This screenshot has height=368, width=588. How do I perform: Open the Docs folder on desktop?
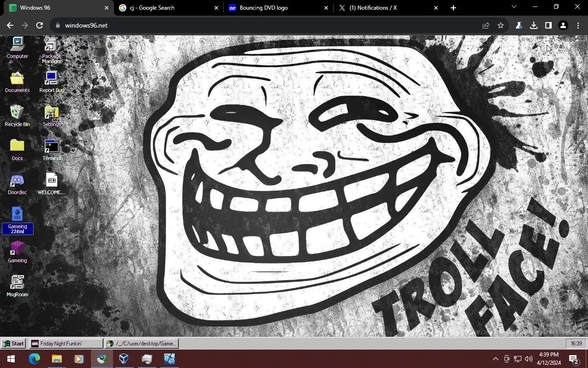(x=17, y=150)
